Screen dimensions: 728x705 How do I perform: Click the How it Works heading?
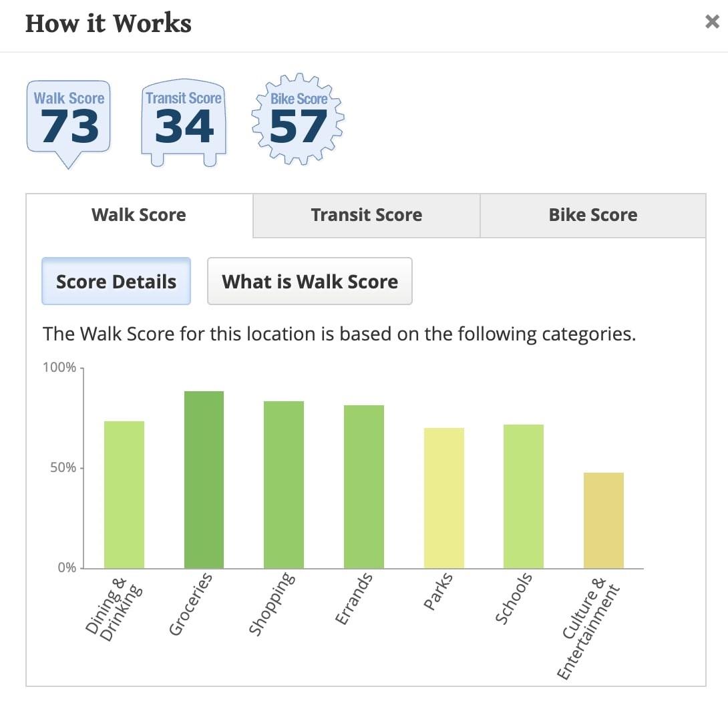coord(108,23)
